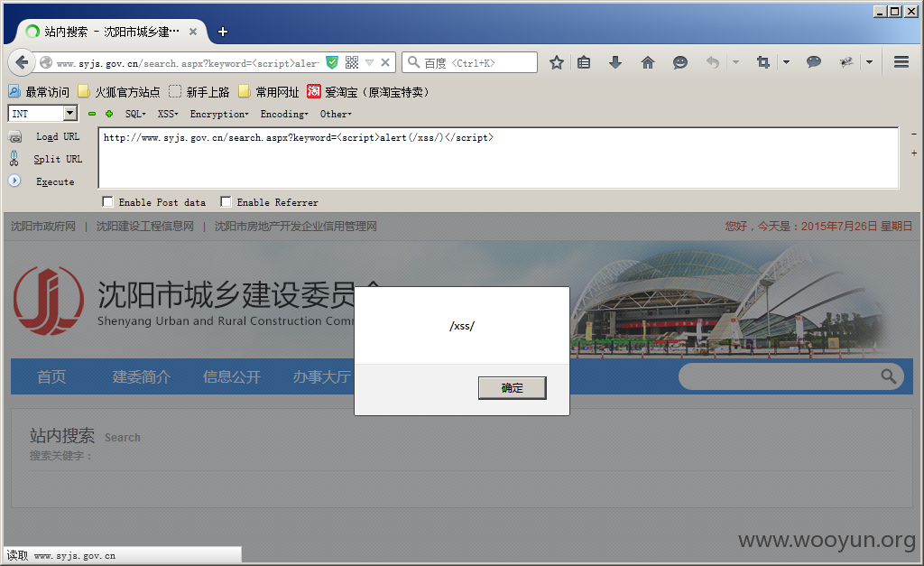Expand the XSS menu dropdown
924x566 pixels.
pos(168,114)
